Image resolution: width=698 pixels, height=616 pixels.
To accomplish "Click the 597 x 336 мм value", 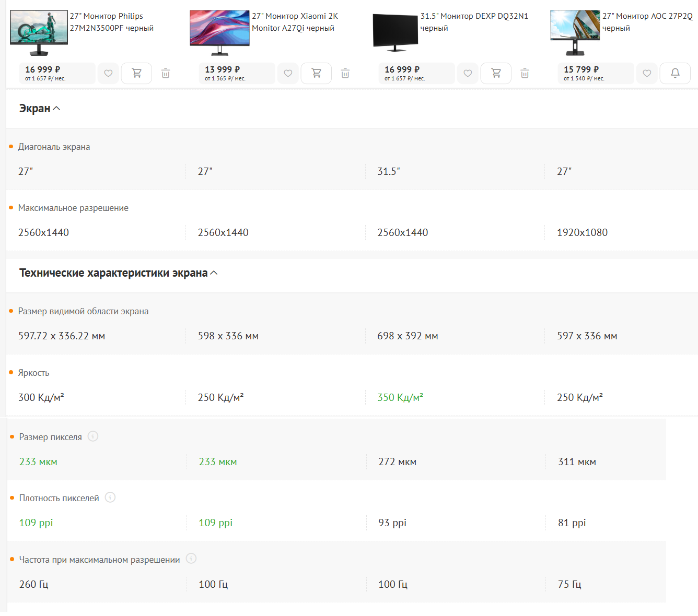I will click(x=587, y=336).
